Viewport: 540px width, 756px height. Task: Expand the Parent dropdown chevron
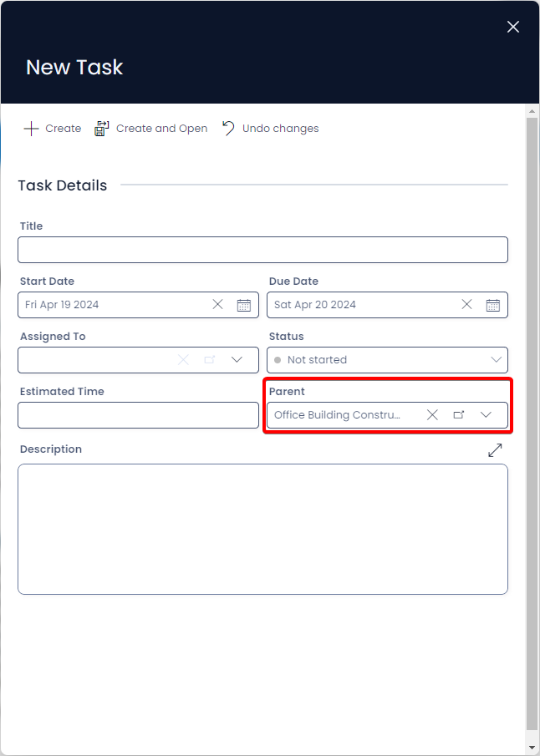pyautogui.click(x=486, y=414)
